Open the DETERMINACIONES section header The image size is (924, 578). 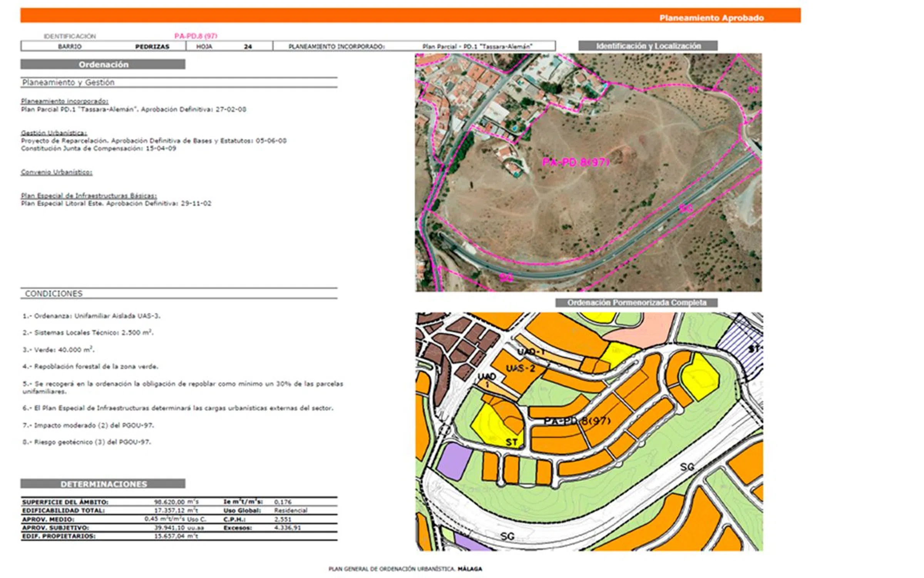(103, 484)
